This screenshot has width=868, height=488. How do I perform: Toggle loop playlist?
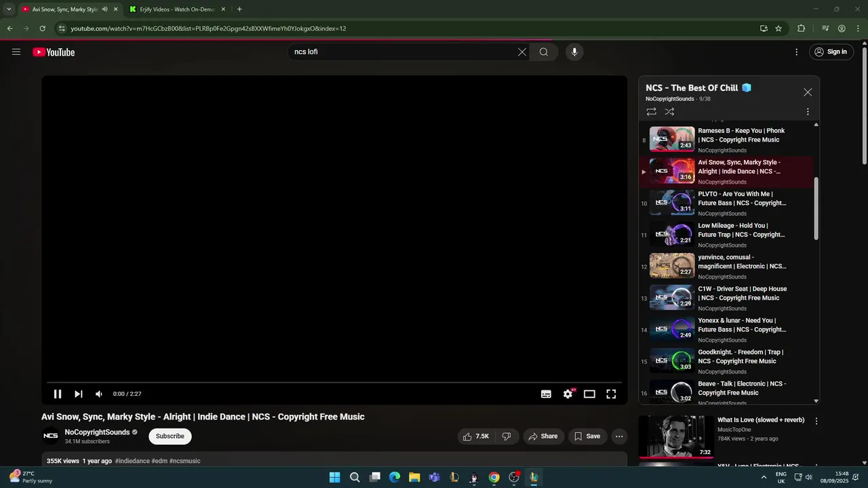(651, 112)
